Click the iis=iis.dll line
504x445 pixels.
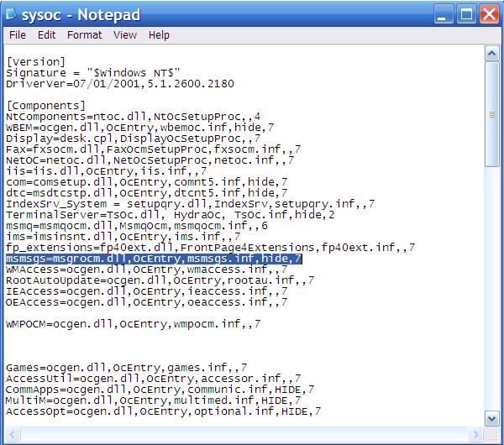click(x=107, y=171)
